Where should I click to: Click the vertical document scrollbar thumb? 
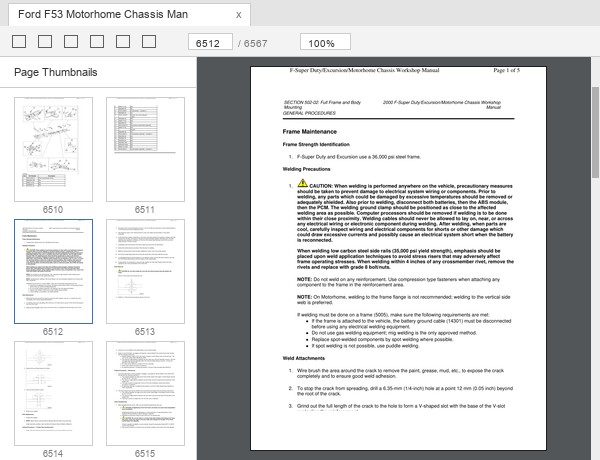595,132
